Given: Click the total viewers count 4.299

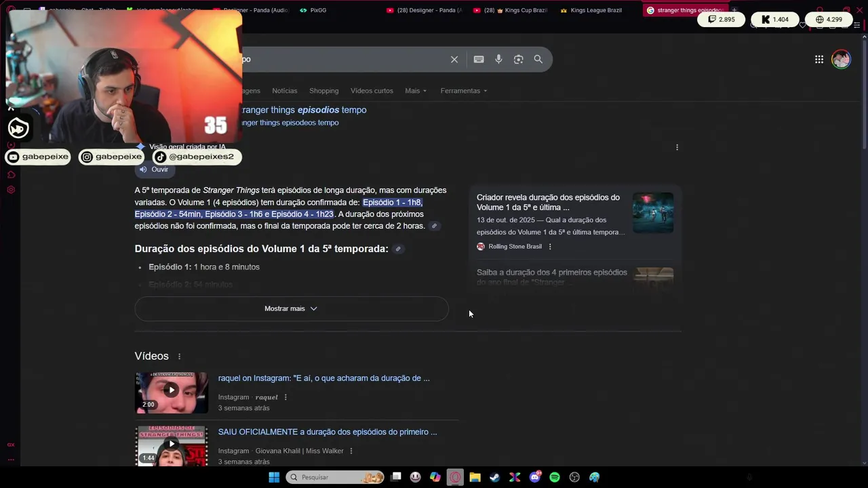Looking at the screenshot, I should tap(829, 20).
